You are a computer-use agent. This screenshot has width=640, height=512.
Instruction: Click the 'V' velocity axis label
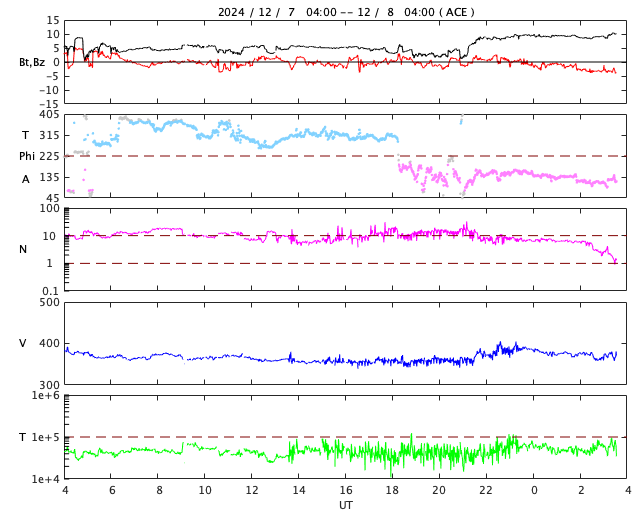tap(23, 343)
